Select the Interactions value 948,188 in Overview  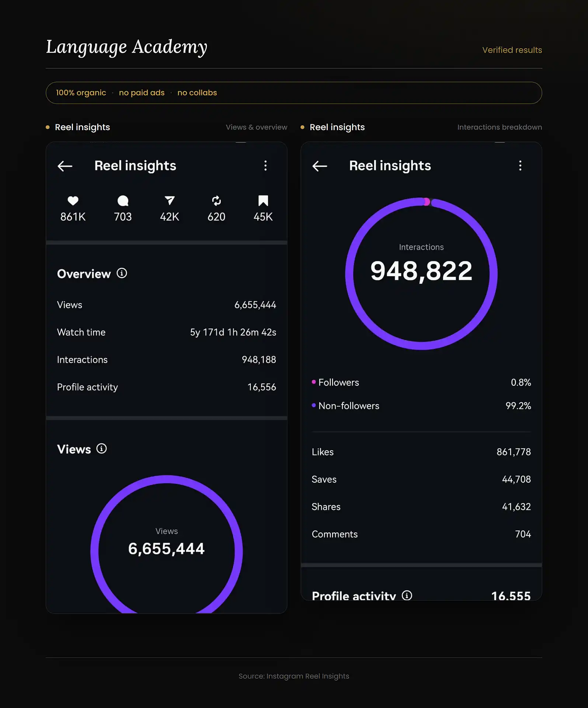click(x=259, y=360)
